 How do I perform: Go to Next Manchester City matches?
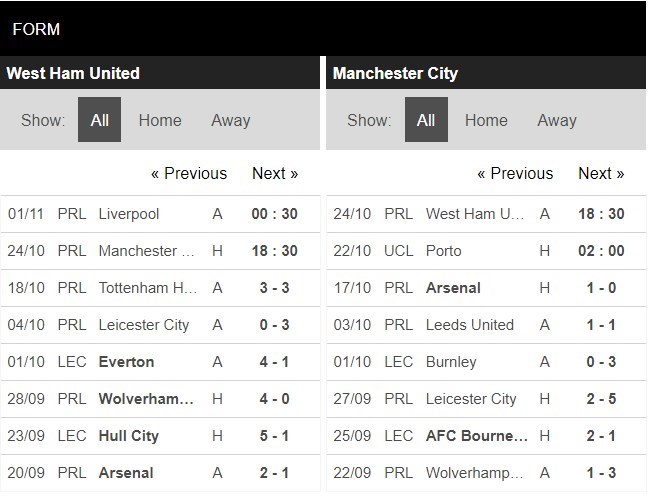point(601,173)
